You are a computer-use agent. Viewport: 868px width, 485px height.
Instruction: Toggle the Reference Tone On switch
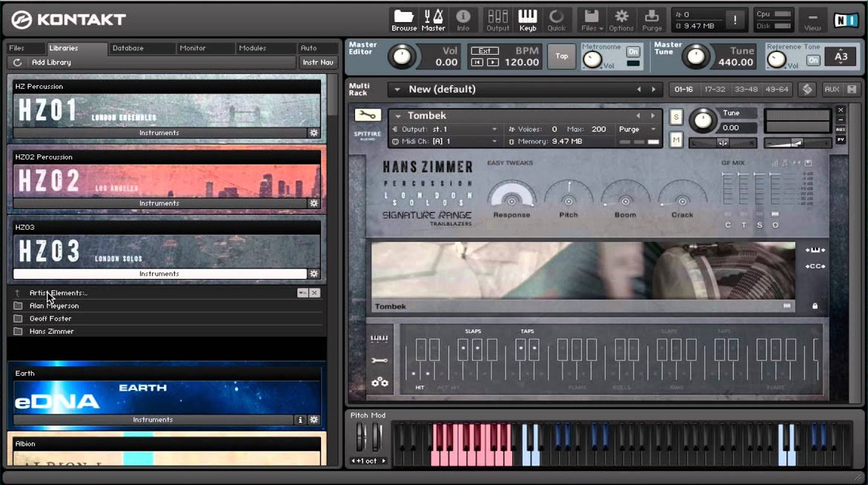[x=812, y=60]
